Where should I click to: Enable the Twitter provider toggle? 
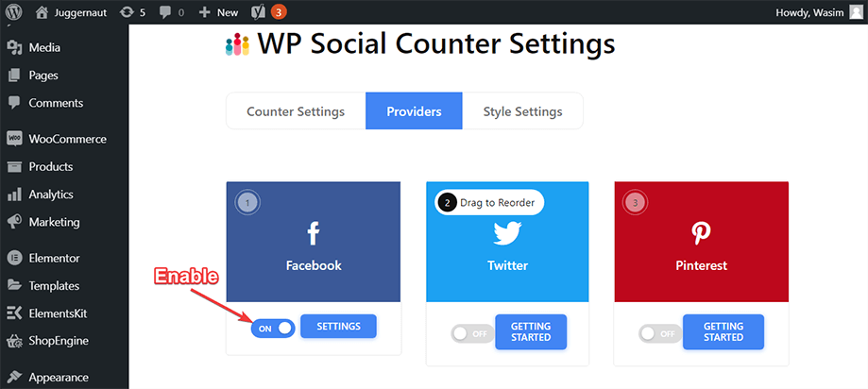(472, 333)
